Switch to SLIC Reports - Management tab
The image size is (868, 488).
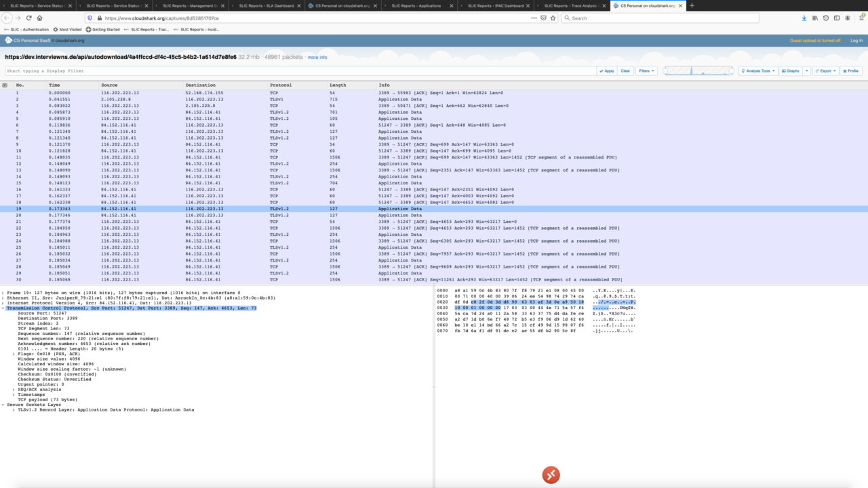[191, 5]
